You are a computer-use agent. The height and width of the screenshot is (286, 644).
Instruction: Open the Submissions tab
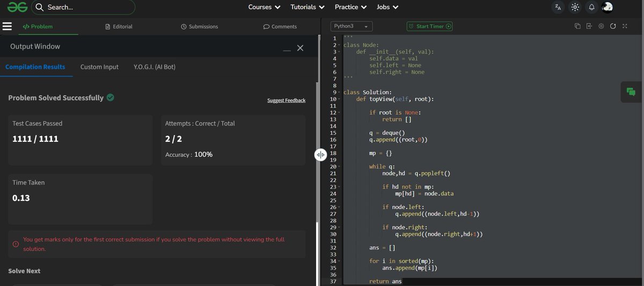(x=200, y=26)
